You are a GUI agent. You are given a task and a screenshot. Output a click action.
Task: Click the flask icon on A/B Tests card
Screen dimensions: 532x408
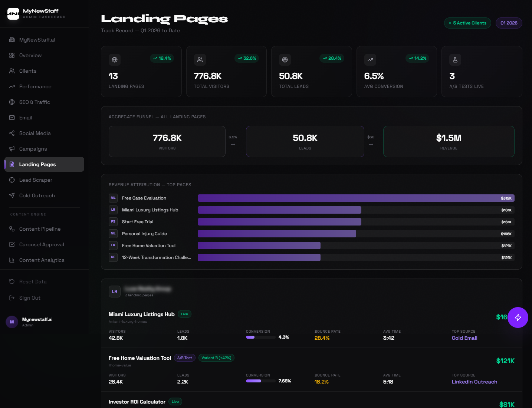(x=455, y=59)
